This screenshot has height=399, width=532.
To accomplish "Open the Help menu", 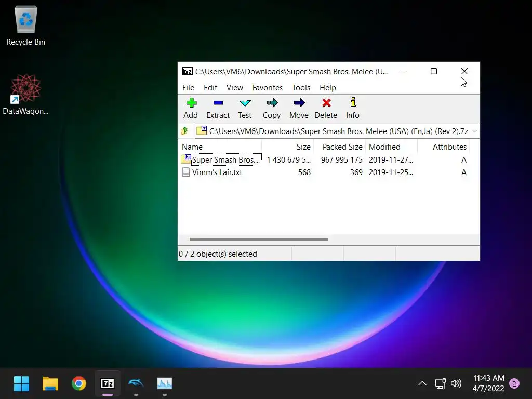I will [328, 87].
